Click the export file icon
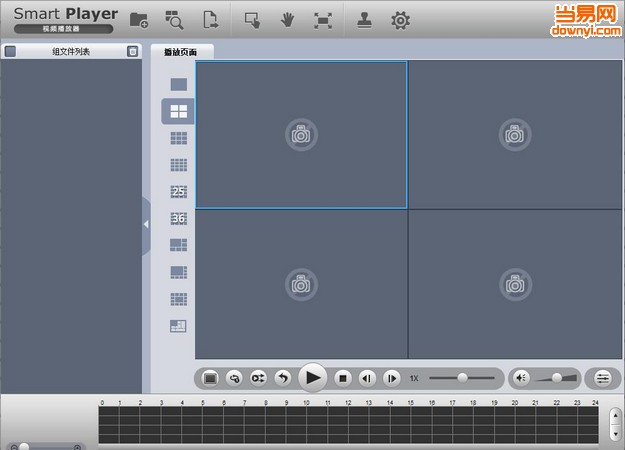Viewport: 625px width, 450px height. click(211, 20)
